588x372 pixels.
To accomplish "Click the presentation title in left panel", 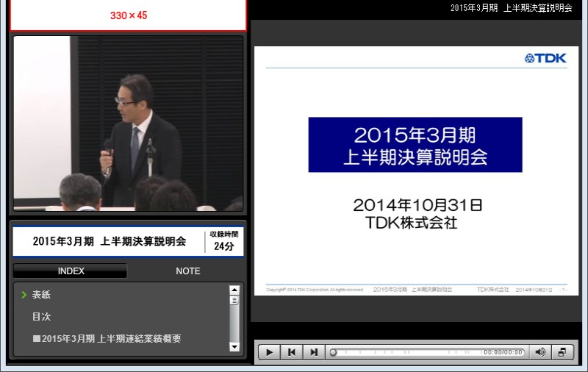I will click(x=109, y=241).
